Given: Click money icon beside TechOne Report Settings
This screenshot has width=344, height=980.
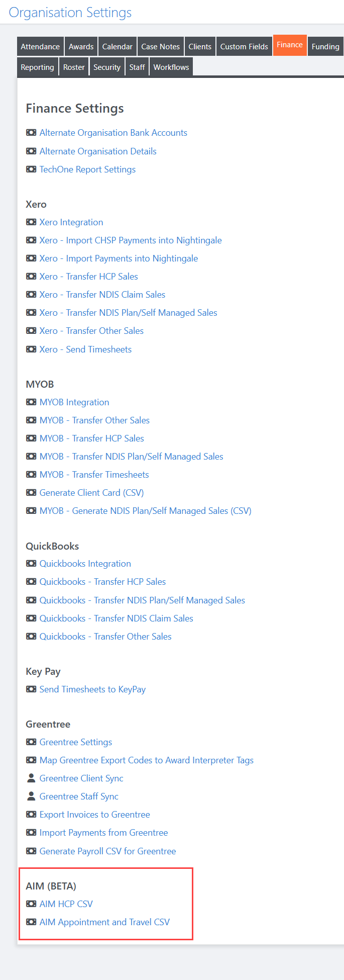Looking at the screenshot, I should 31,169.
